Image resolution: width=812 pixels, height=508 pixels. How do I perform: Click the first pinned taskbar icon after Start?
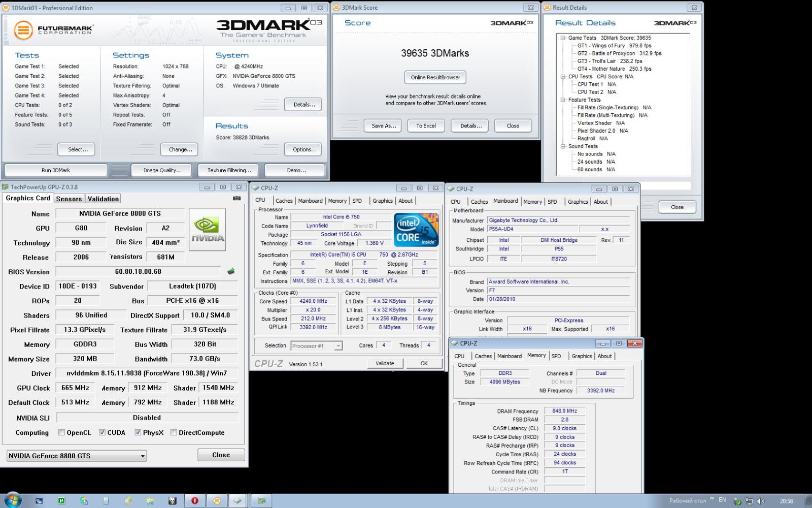(x=39, y=500)
